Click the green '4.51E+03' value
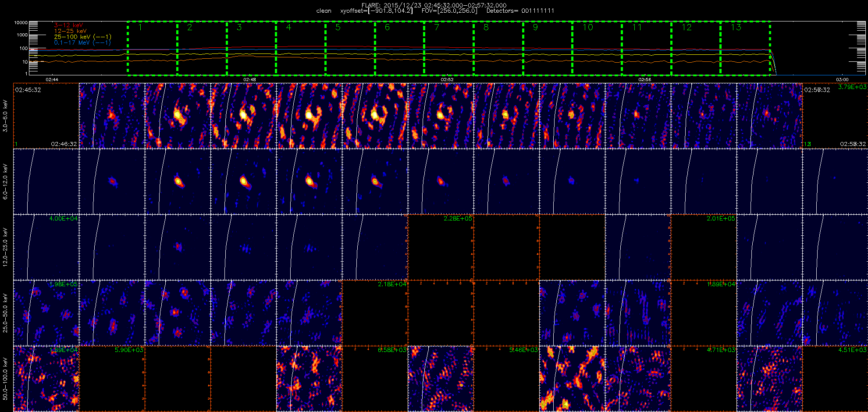Screen dimensions: 868x412 [x=852, y=350]
